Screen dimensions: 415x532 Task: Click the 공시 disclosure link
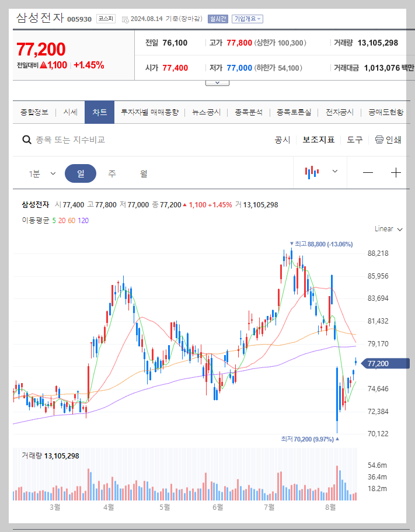point(283,140)
